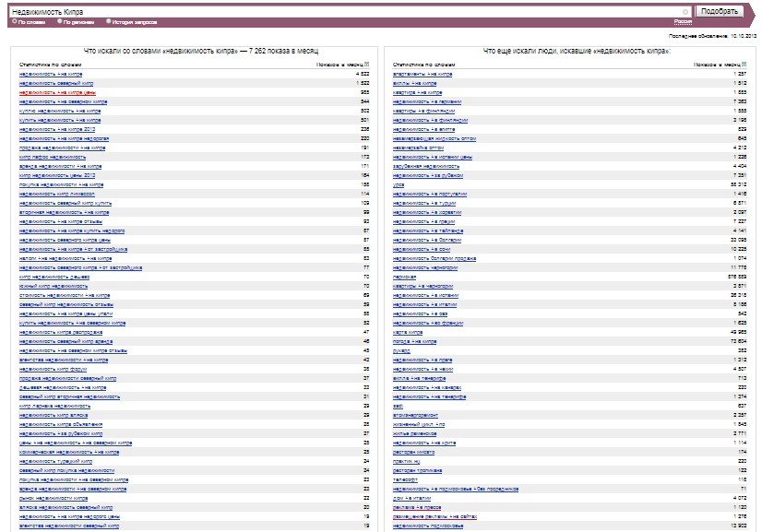Image resolution: width=762 pixels, height=532 pixels.
Task: Follow link «коммерческая недвижимость +на кипре»
Action: (x=69, y=453)
